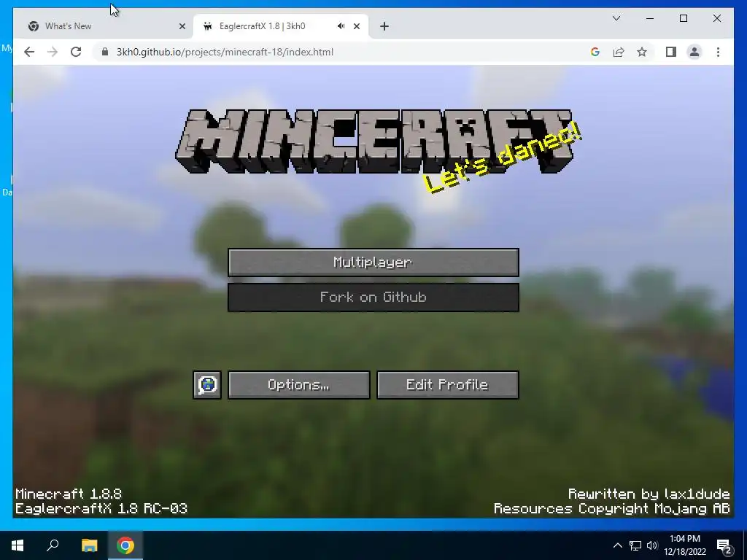Open the Options menu
Image resolution: width=747 pixels, height=560 pixels.
click(298, 385)
